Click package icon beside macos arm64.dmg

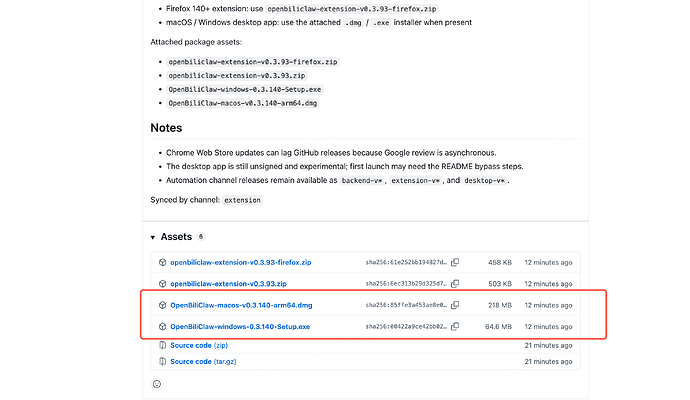pyautogui.click(x=162, y=305)
